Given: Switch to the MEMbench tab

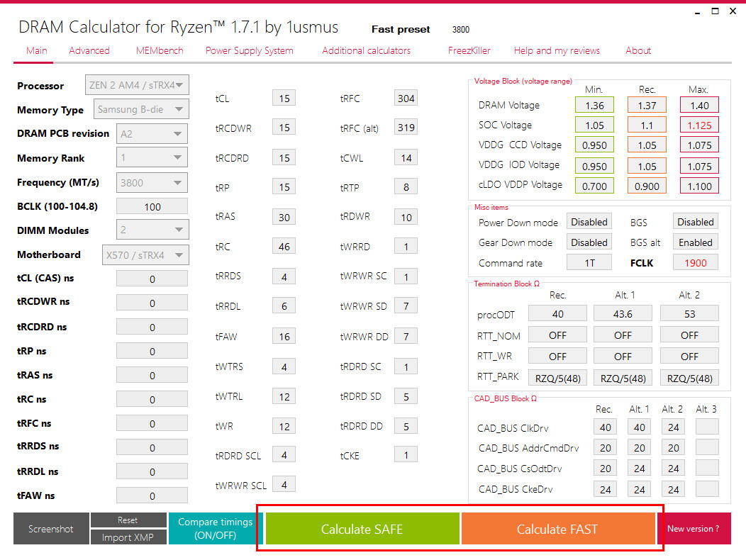Looking at the screenshot, I should coord(160,50).
